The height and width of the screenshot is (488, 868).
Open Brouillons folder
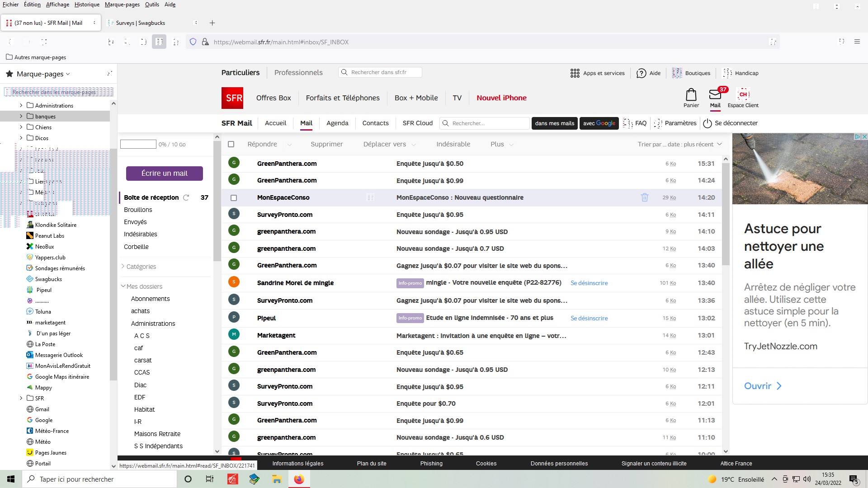138,210
